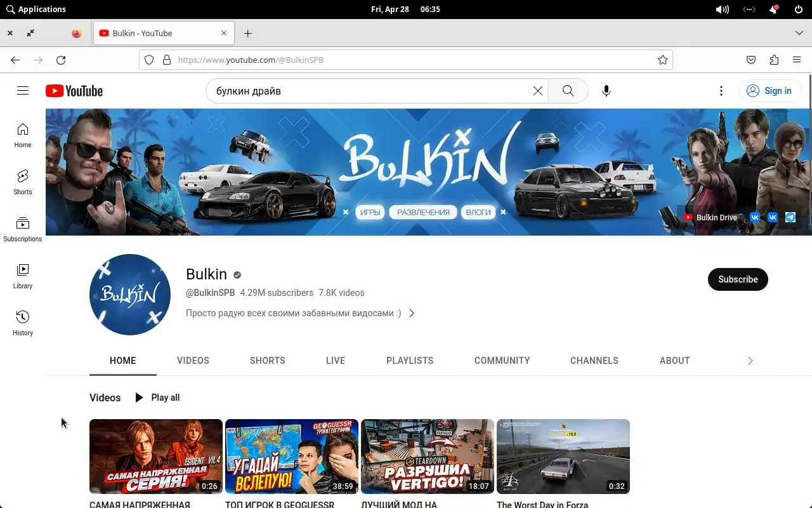
Task: Switch to the ABOUT tab
Action: (x=674, y=361)
